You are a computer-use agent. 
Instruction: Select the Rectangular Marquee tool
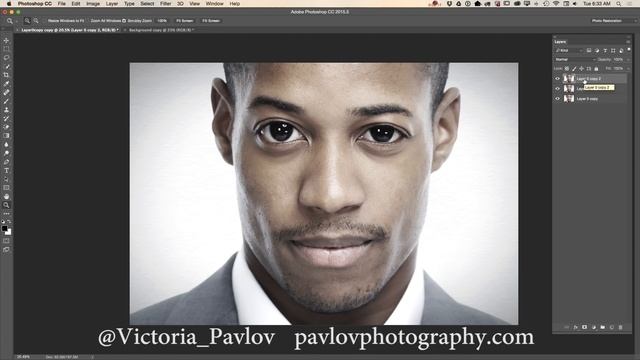[x=6, y=49]
